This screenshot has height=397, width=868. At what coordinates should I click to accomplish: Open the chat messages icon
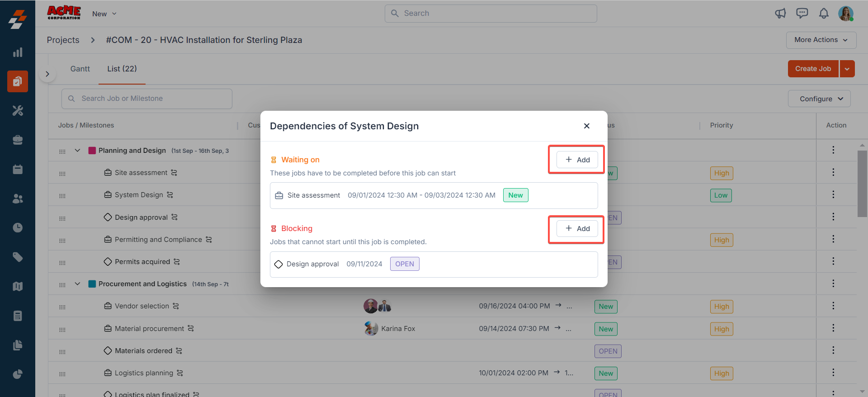(802, 14)
